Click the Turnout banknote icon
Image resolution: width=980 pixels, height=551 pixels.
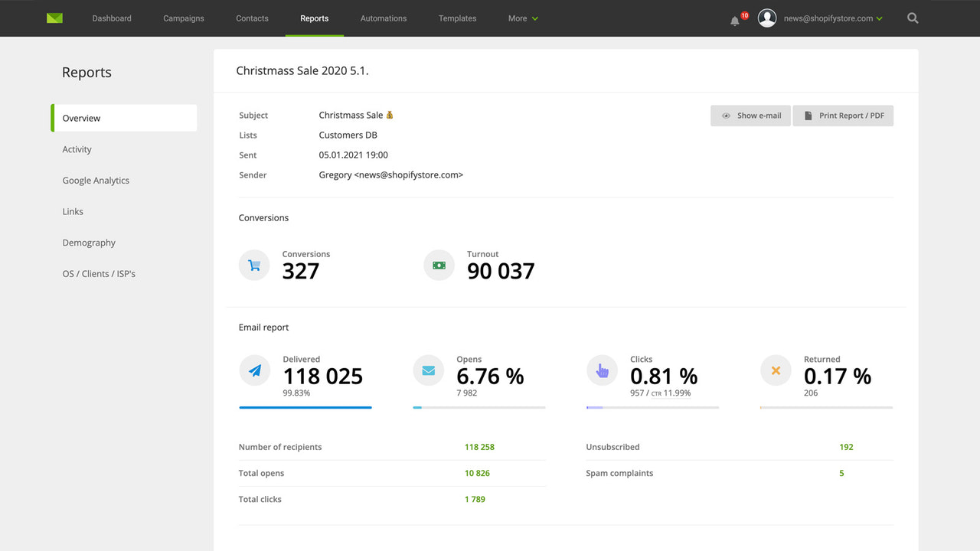pyautogui.click(x=438, y=265)
